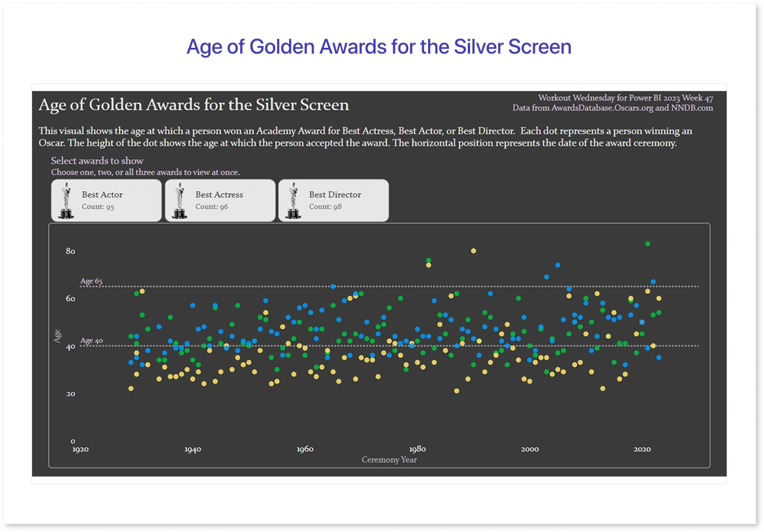The height and width of the screenshot is (532, 764).
Task: Click the highest green dot above 80
Action: tap(647, 244)
